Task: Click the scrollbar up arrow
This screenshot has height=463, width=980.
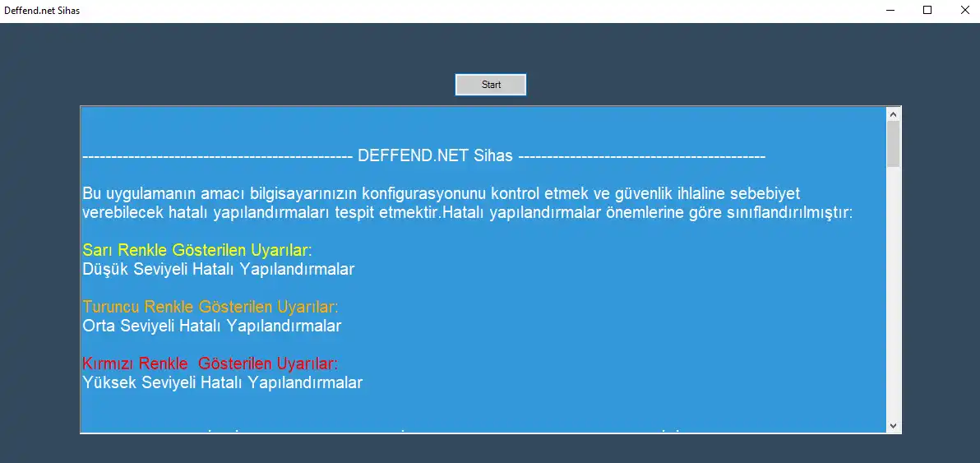Action: [893, 114]
